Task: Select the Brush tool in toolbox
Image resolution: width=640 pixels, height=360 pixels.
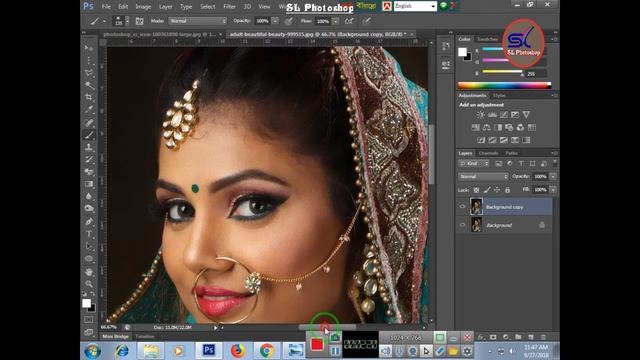Action: (89, 135)
